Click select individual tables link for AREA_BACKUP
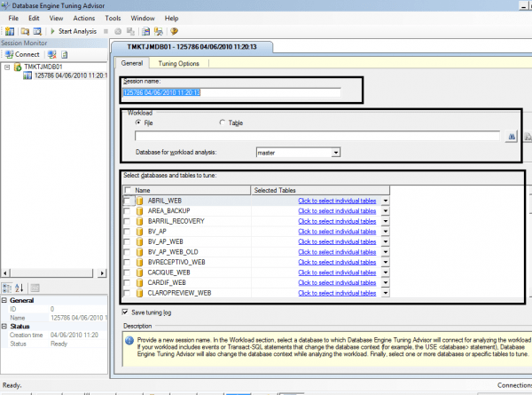Viewport: 532px width, 395px height. 337,211
